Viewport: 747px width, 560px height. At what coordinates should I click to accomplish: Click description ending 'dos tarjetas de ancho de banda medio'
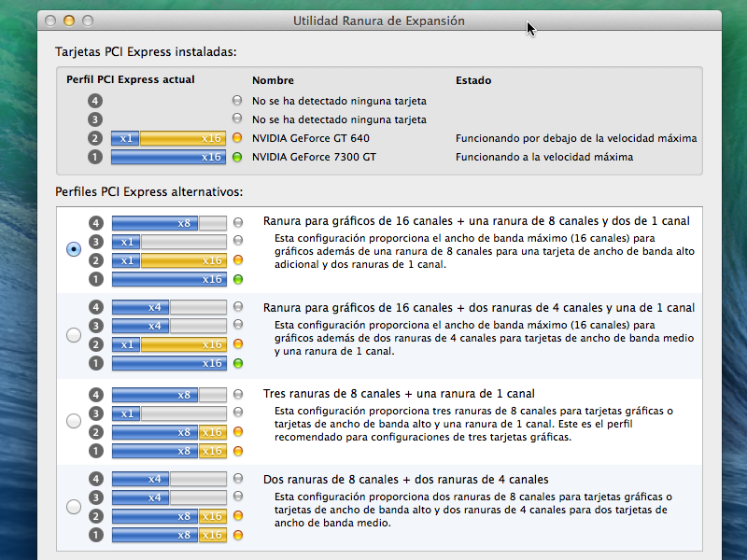473,510
